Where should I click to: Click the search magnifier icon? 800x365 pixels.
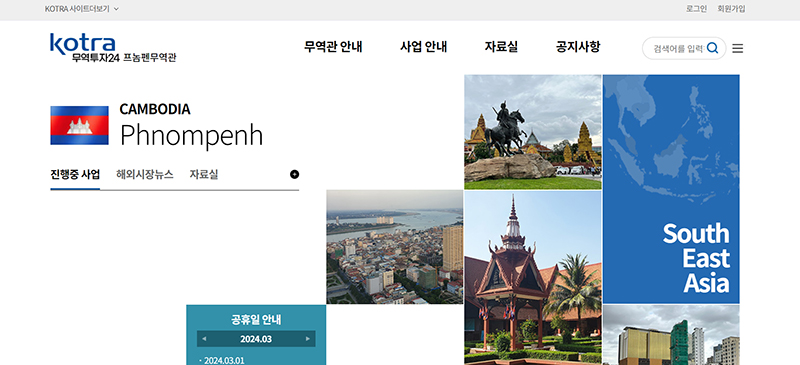pos(713,48)
